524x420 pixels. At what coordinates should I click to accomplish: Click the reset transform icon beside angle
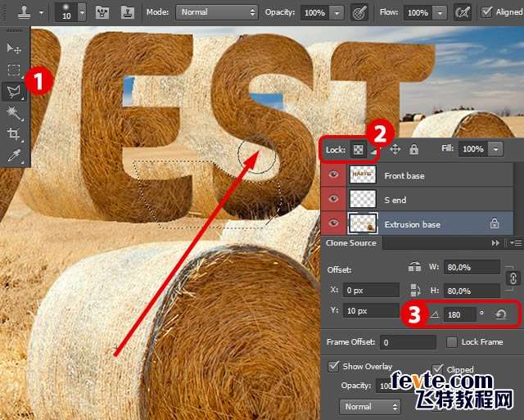coord(500,314)
